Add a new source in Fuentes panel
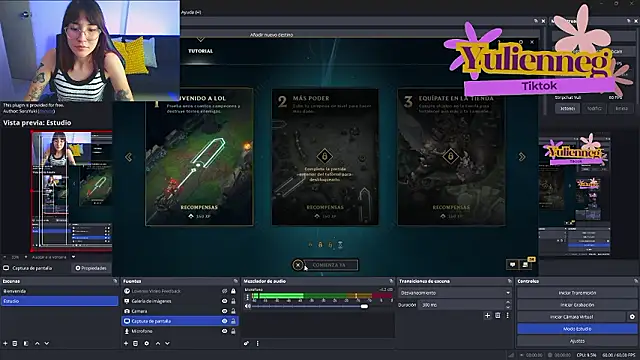 [126, 344]
